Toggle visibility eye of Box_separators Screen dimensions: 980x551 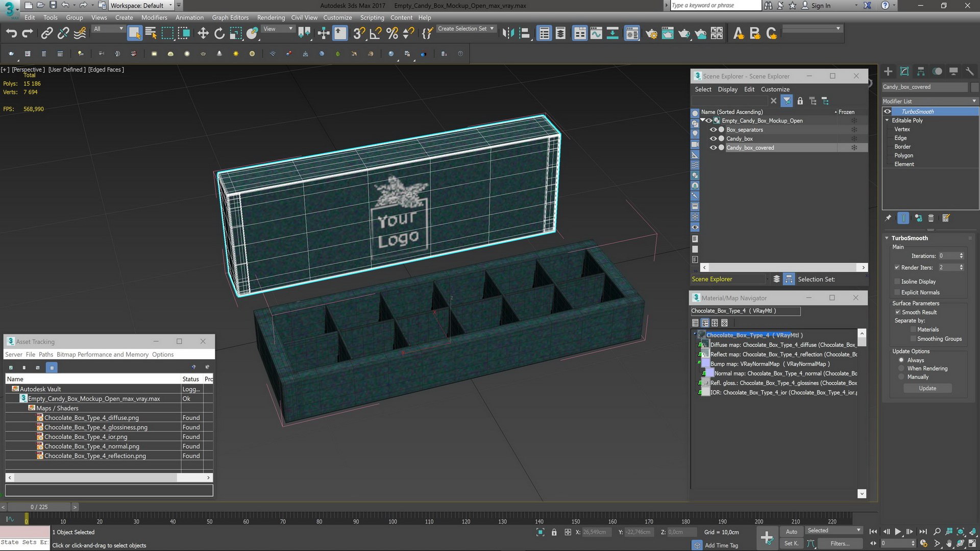[713, 130]
